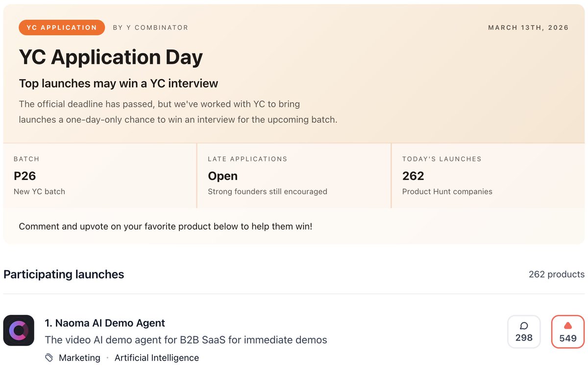Screen dimensions: 588x367
Task: Open the 1. Naoma AI Demo Agent title
Action: pos(105,323)
